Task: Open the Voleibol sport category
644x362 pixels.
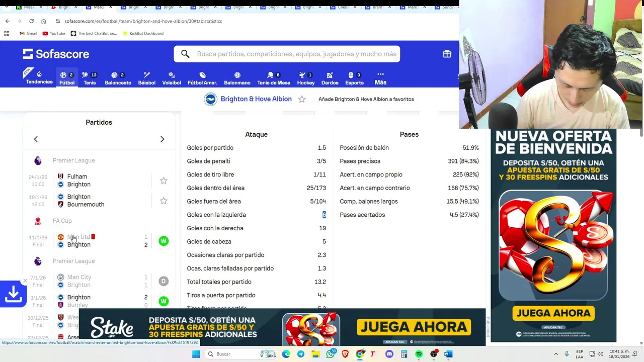Action: click(172, 78)
